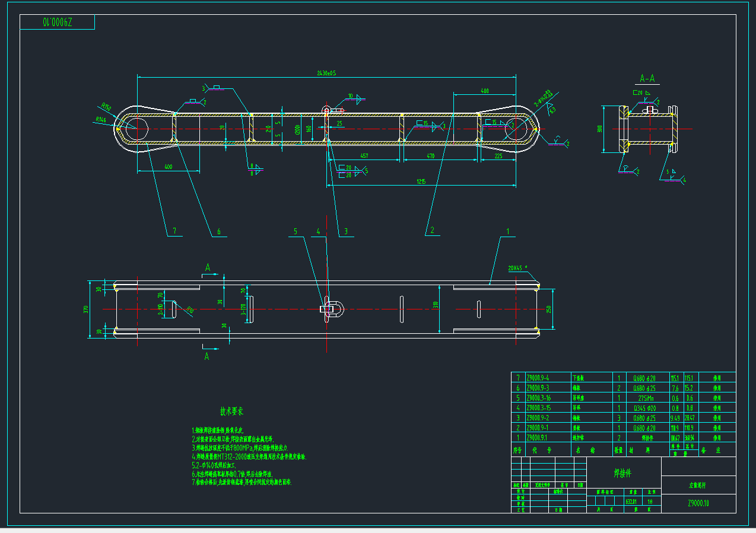Click upright Z9000.10 drawing number in title block
Viewport: 756px width, 533px height.
pos(698,503)
